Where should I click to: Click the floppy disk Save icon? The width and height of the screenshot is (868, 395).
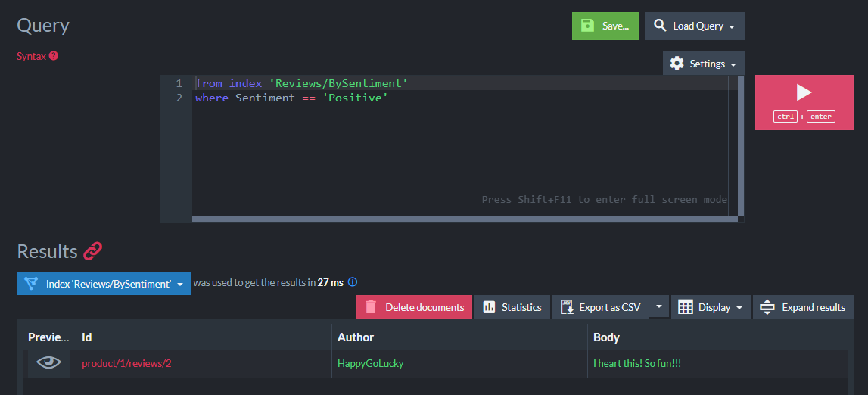click(587, 26)
